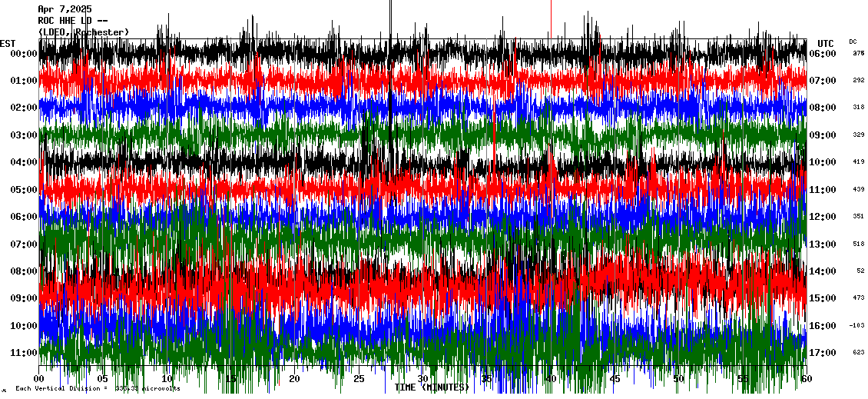This screenshot has width=868, height=399.
Task: Select the 45 minute tick label
Action: (615, 379)
